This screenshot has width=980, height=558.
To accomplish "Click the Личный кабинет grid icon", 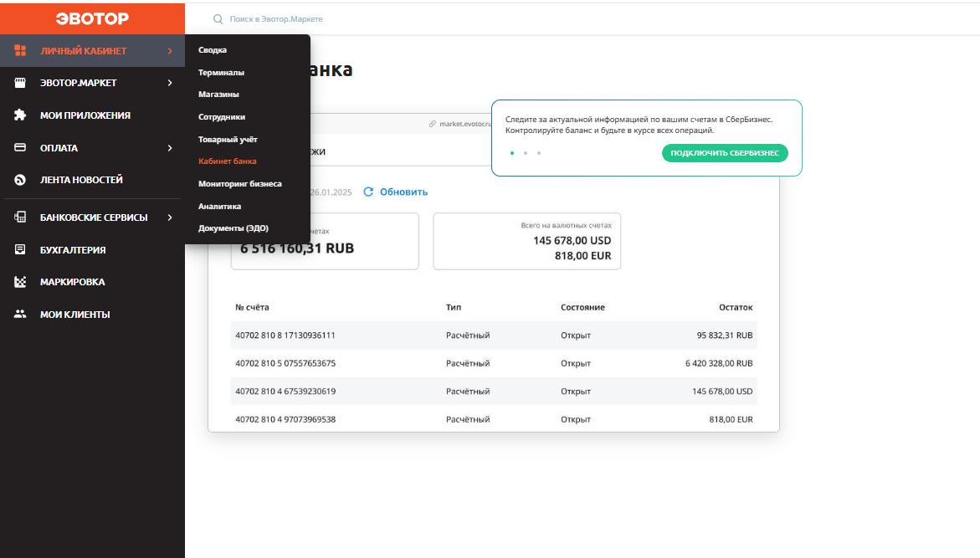I will coord(20,51).
